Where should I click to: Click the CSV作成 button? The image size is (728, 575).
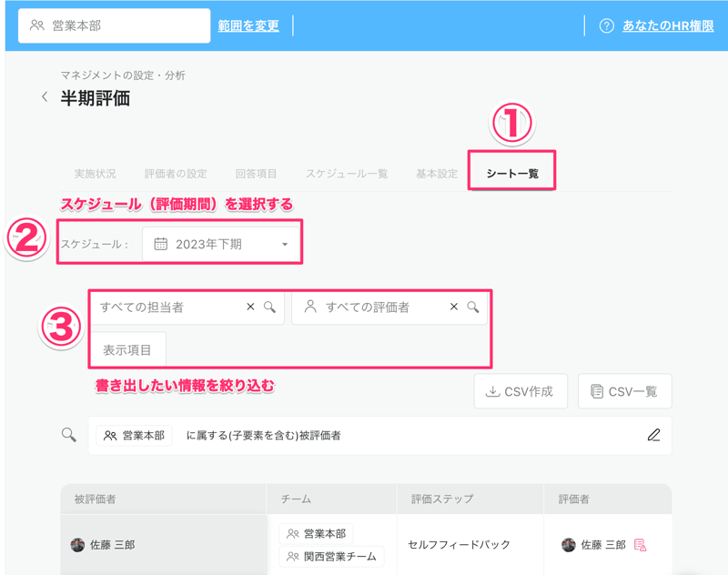[521, 391]
